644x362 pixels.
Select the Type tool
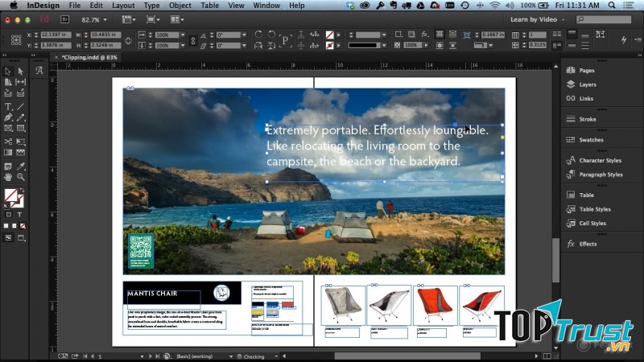pyautogui.click(x=8, y=107)
